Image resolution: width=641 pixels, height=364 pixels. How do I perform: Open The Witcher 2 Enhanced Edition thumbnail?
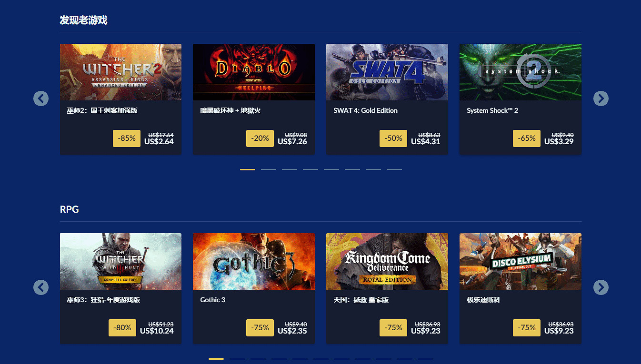pyautogui.click(x=120, y=72)
